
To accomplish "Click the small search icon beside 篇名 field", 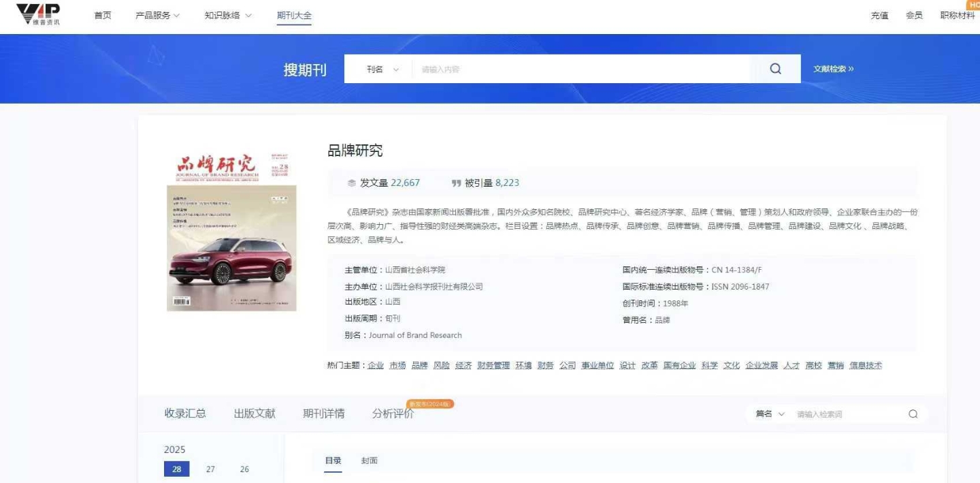I will (x=913, y=414).
